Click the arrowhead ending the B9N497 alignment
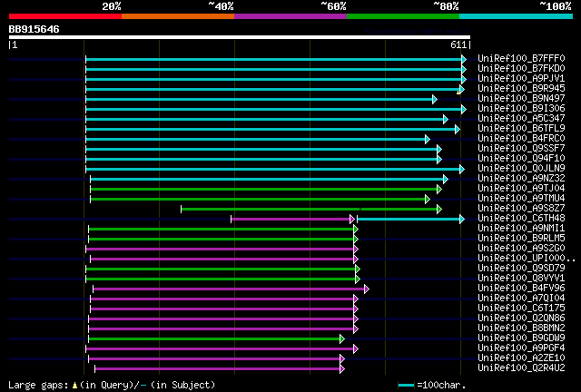Image resolution: width=581 pixels, height=392 pixels. (x=435, y=99)
